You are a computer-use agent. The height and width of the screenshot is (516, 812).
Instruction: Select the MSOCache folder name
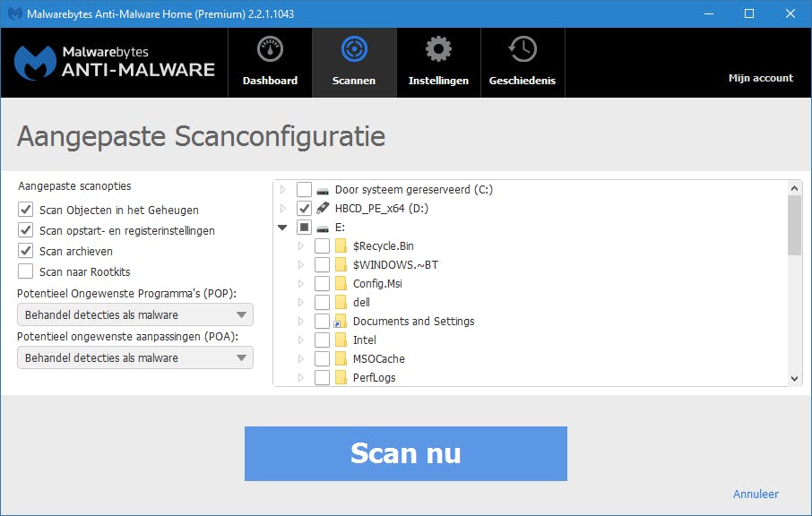378,358
